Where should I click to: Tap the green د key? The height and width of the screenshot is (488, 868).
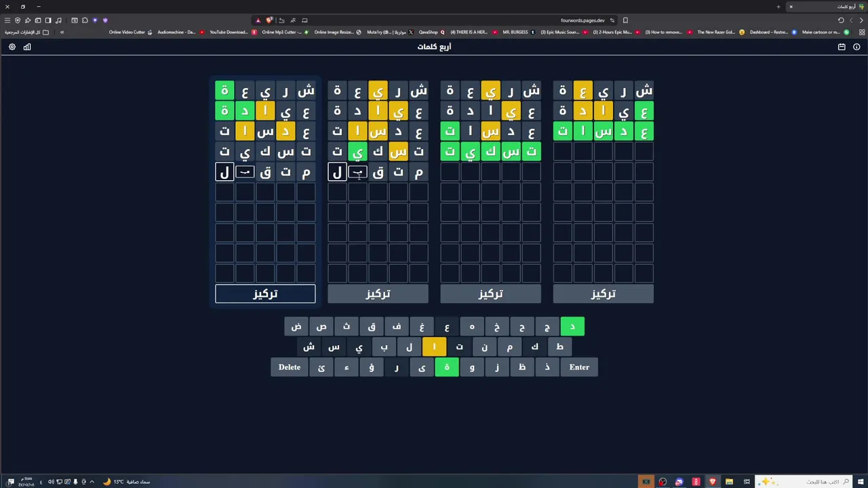click(572, 327)
